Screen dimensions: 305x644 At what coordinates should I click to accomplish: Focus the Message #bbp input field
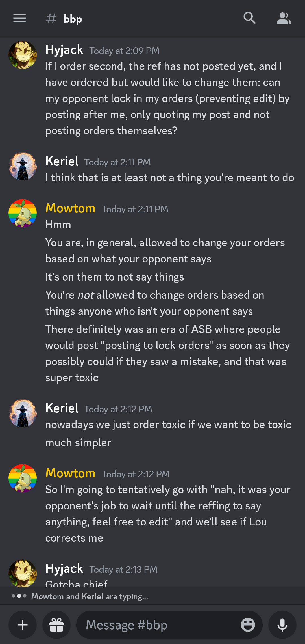[158, 625]
